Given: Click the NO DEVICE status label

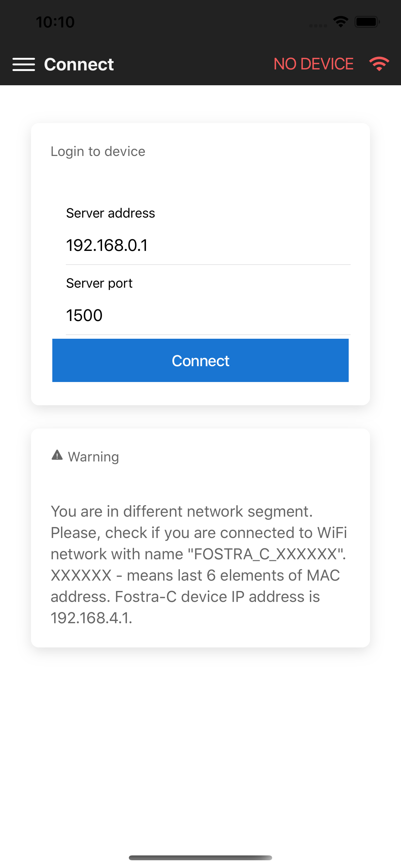Looking at the screenshot, I should (314, 64).
